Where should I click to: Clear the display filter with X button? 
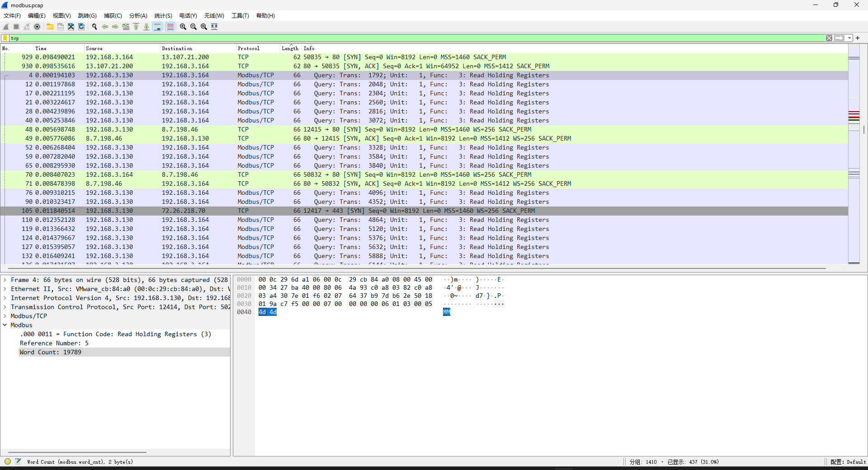point(829,38)
